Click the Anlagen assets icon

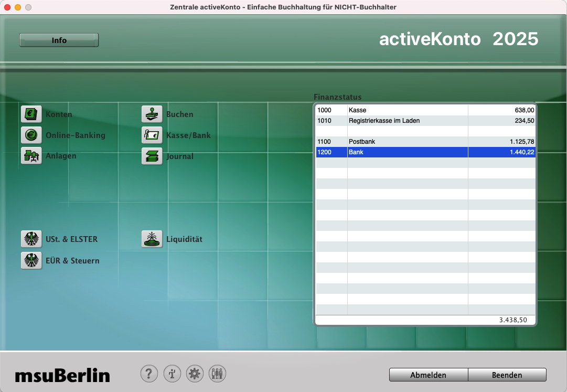31,156
